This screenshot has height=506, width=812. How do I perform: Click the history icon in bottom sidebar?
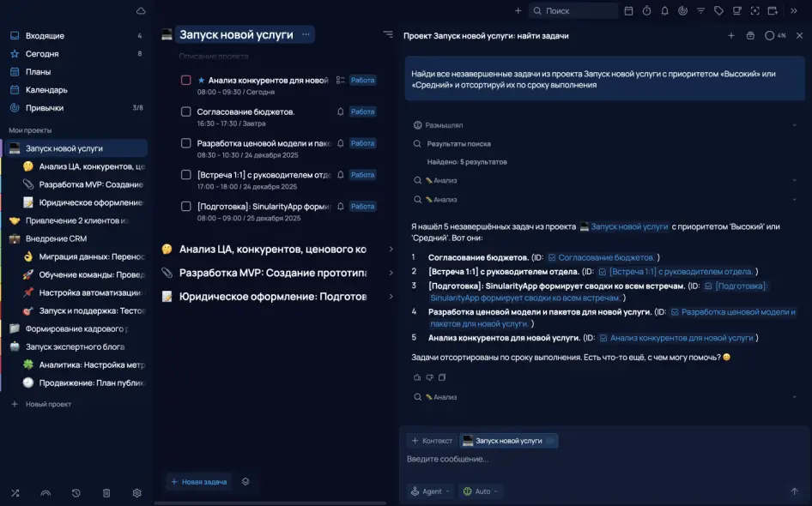click(76, 493)
